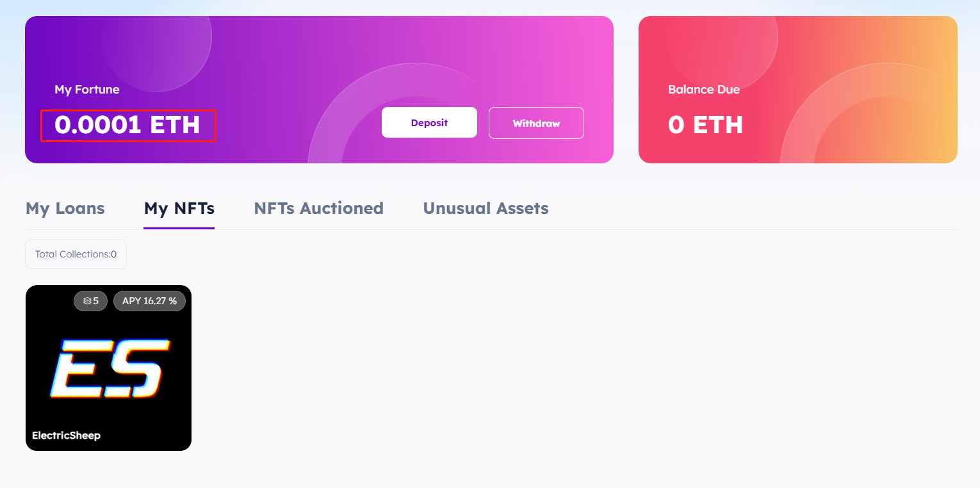Click the Deposit button
The height and width of the screenshot is (488, 980).
pos(429,122)
